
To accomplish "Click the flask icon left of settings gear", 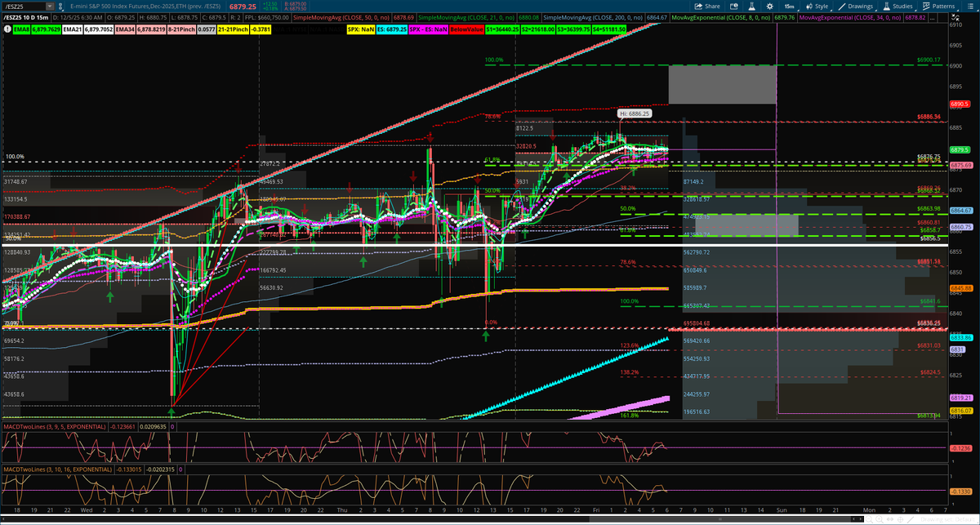I will point(751,7).
